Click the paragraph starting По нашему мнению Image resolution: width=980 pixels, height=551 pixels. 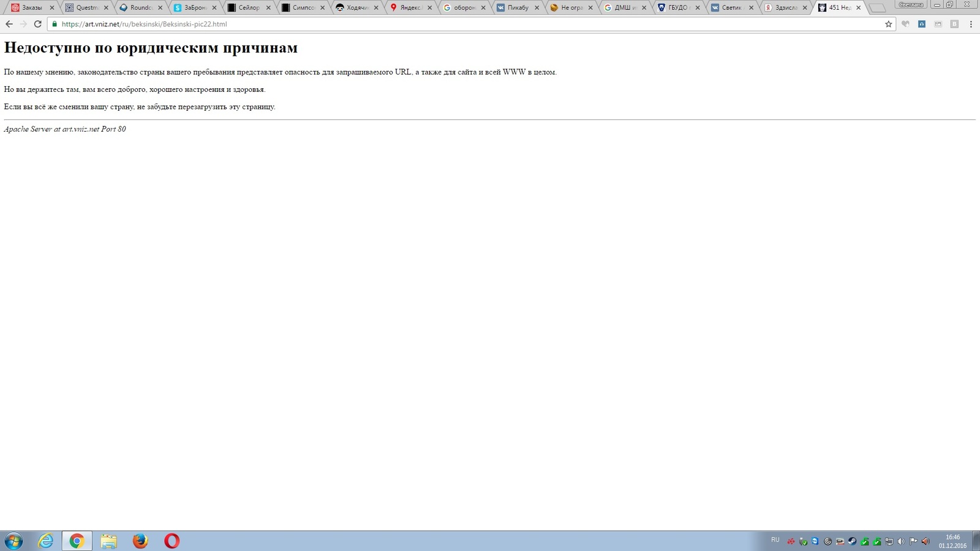tap(280, 72)
